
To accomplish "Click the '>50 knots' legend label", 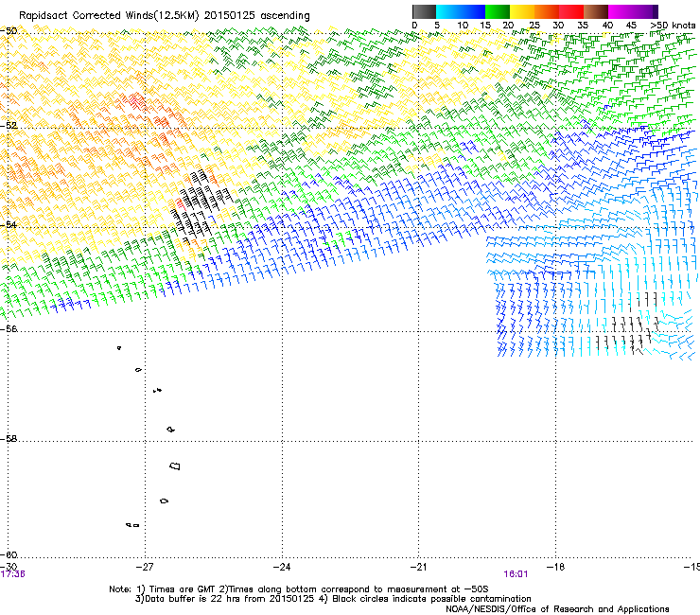I will pyautogui.click(x=673, y=26).
